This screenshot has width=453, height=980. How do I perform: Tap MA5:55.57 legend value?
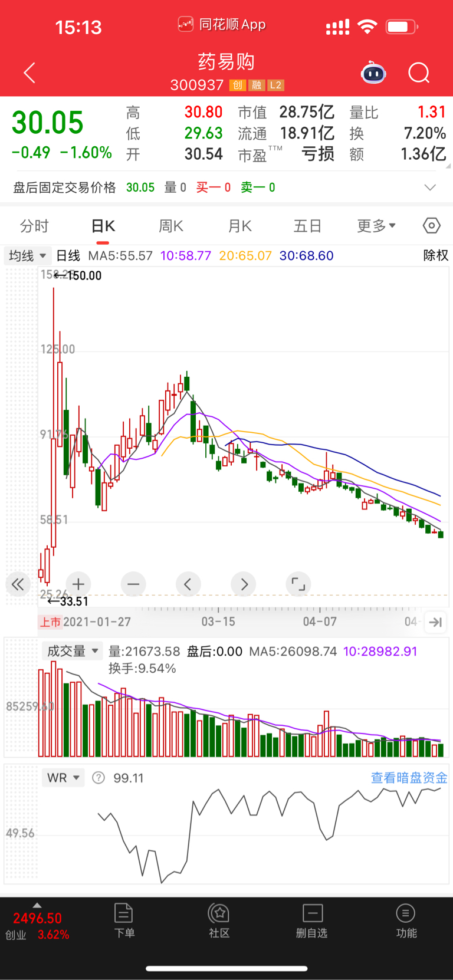tap(120, 256)
